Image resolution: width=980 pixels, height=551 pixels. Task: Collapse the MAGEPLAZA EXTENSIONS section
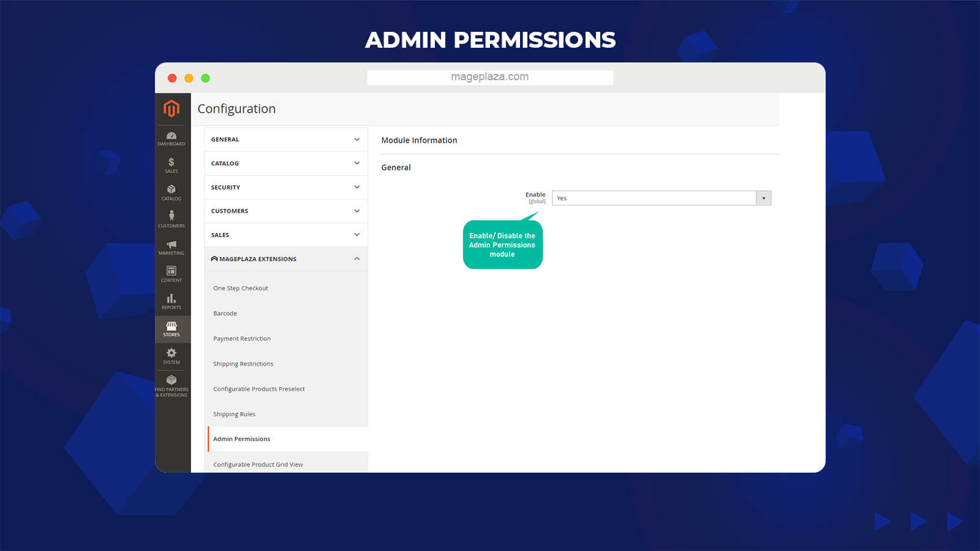pyautogui.click(x=285, y=258)
